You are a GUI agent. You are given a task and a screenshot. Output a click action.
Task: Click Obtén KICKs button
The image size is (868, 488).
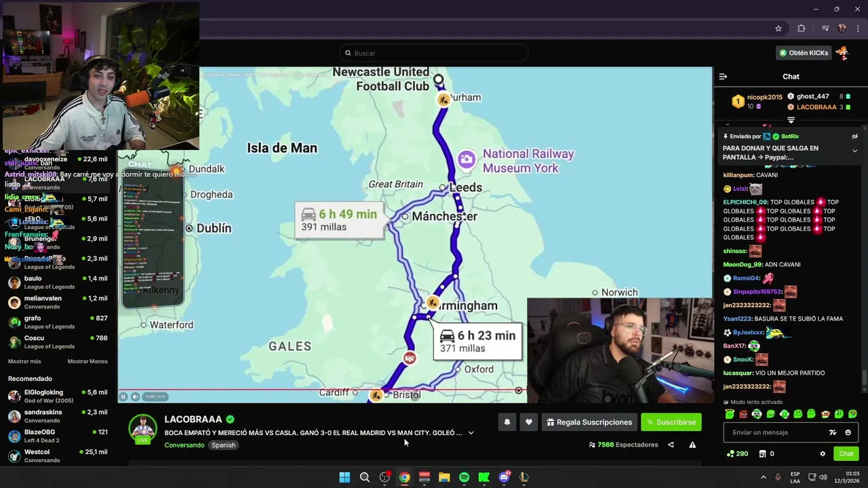pyautogui.click(x=804, y=53)
